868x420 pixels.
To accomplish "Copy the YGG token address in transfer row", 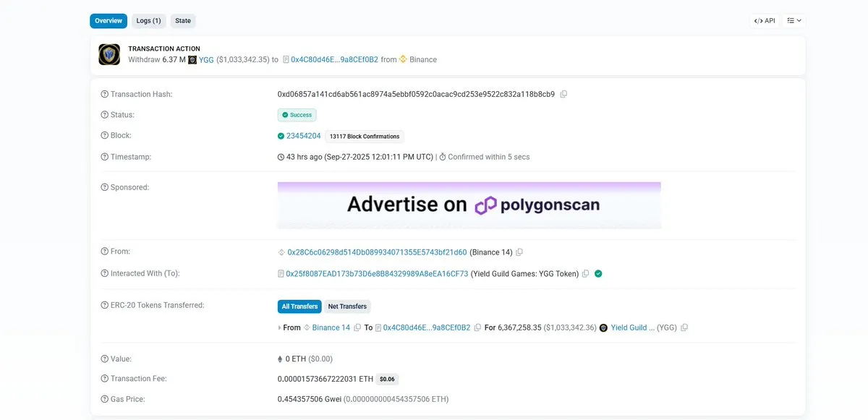I will (684, 327).
